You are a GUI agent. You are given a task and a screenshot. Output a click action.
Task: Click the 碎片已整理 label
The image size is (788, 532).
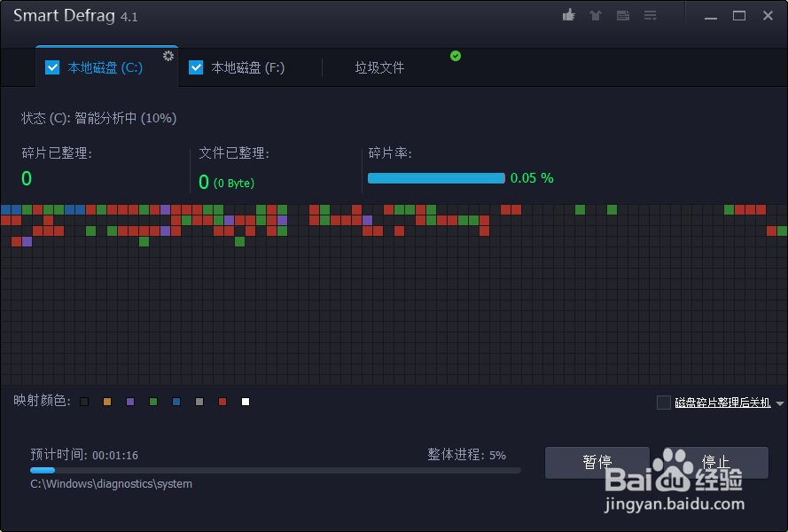pyautogui.click(x=57, y=153)
